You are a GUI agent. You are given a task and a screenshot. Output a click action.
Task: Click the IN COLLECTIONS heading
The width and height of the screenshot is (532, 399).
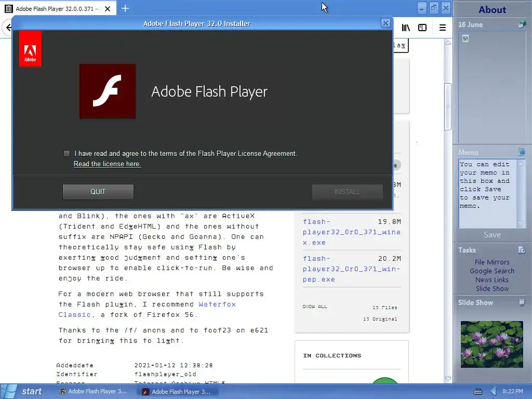(x=332, y=355)
